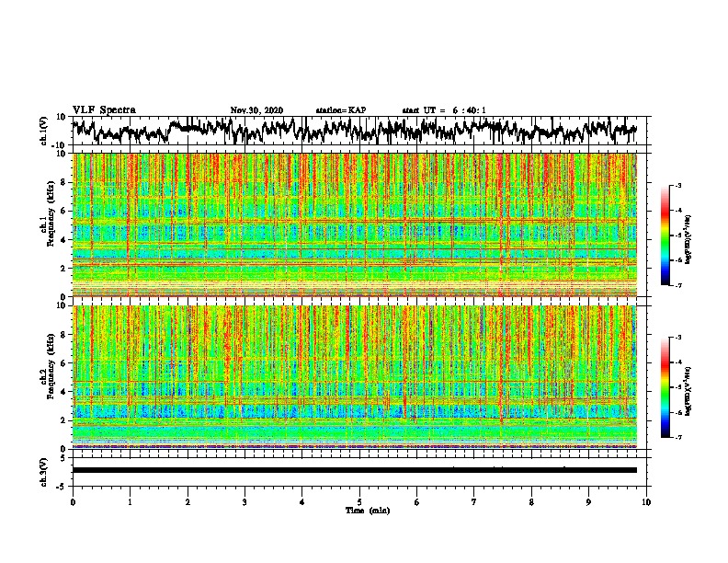728x563 pixels.
Task: Click time axis tick label "7"
Action: tap(474, 502)
